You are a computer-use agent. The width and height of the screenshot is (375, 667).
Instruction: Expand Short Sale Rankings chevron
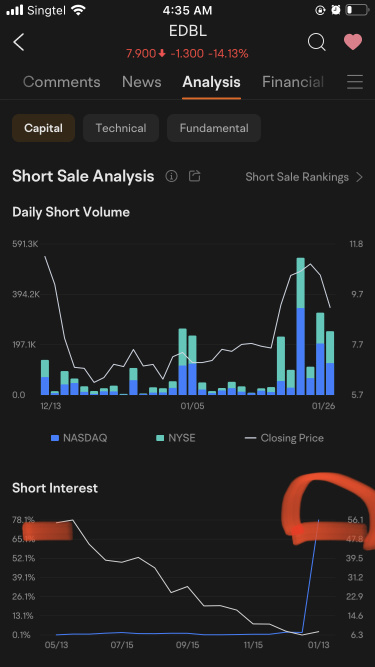click(359, 177)
